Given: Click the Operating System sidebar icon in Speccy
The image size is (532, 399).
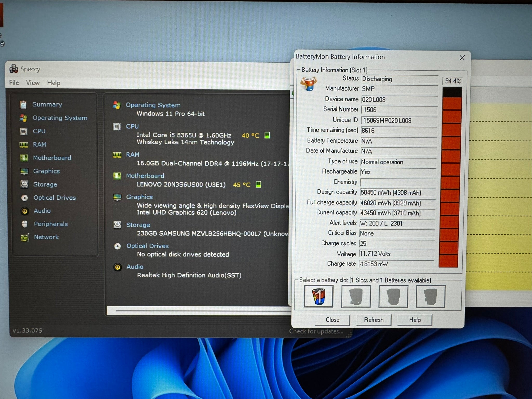Looking at the screenshot, I should click(x=23, y=118).
